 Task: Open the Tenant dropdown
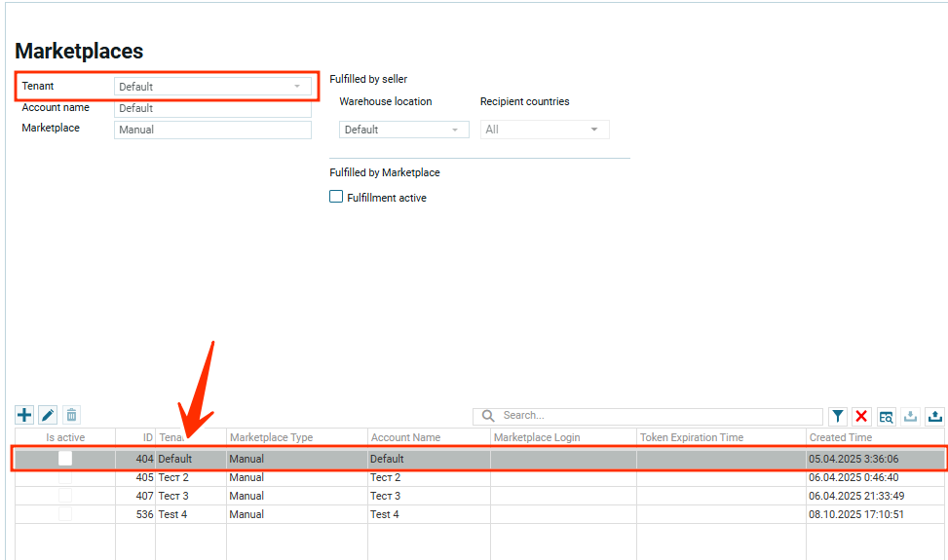tap(212, 87)
